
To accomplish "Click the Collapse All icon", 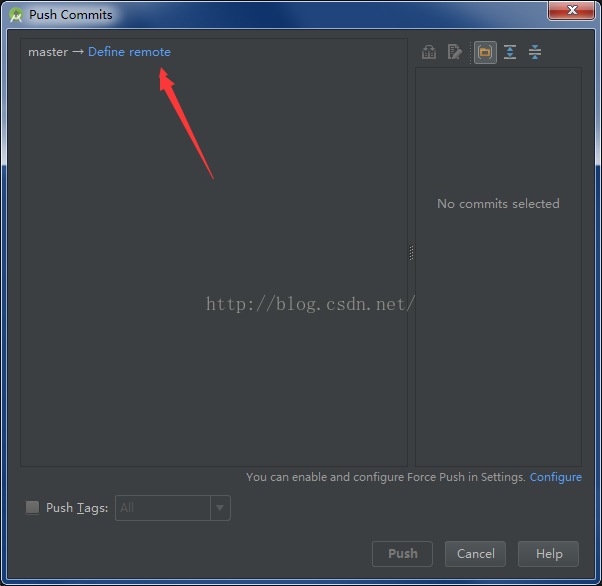I will click(x=535, y=52).
